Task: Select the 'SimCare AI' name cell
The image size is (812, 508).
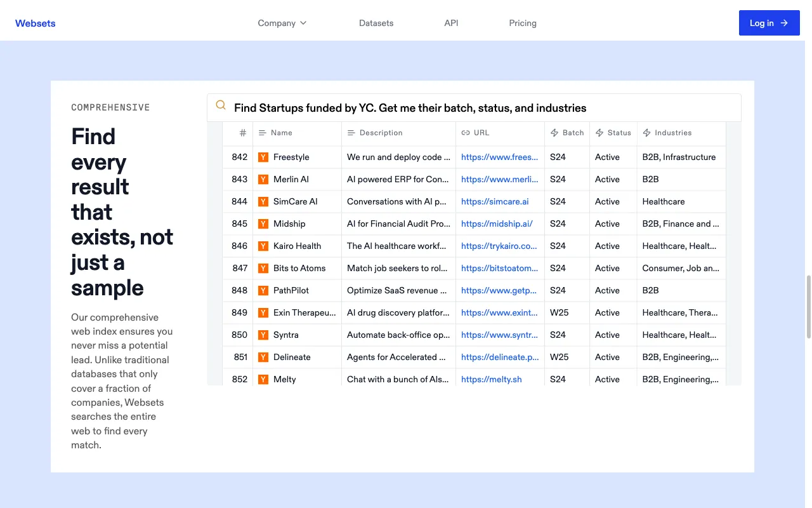Action: (x=297, y=201)
